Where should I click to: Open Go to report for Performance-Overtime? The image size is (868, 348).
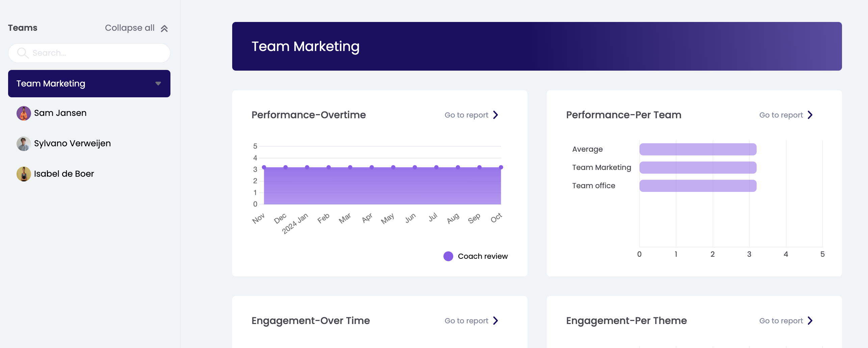[x=466, y=115]
